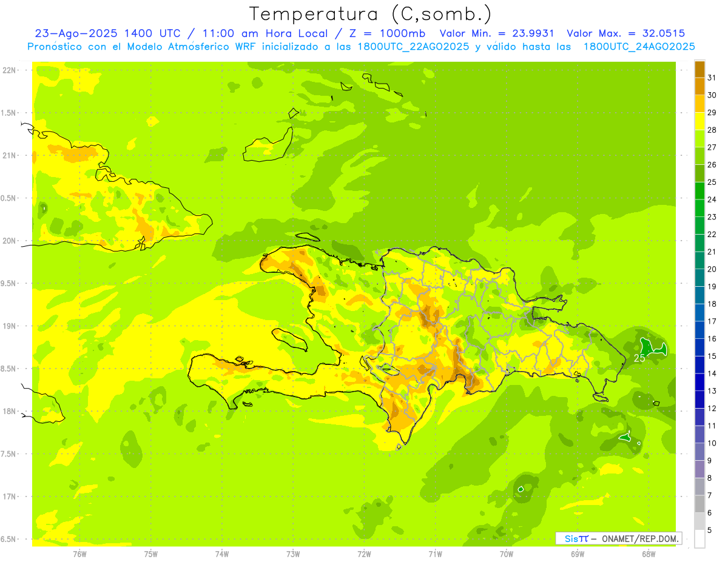
Task: Click the white swatch below 5 on the colorbar
Action: point(699,539)
